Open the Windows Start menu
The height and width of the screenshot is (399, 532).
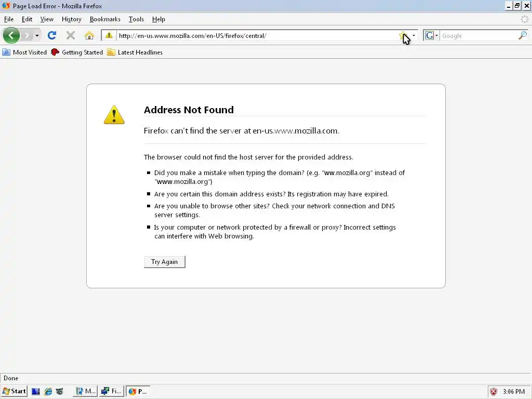pyautogui.click(x=14, y=391)
